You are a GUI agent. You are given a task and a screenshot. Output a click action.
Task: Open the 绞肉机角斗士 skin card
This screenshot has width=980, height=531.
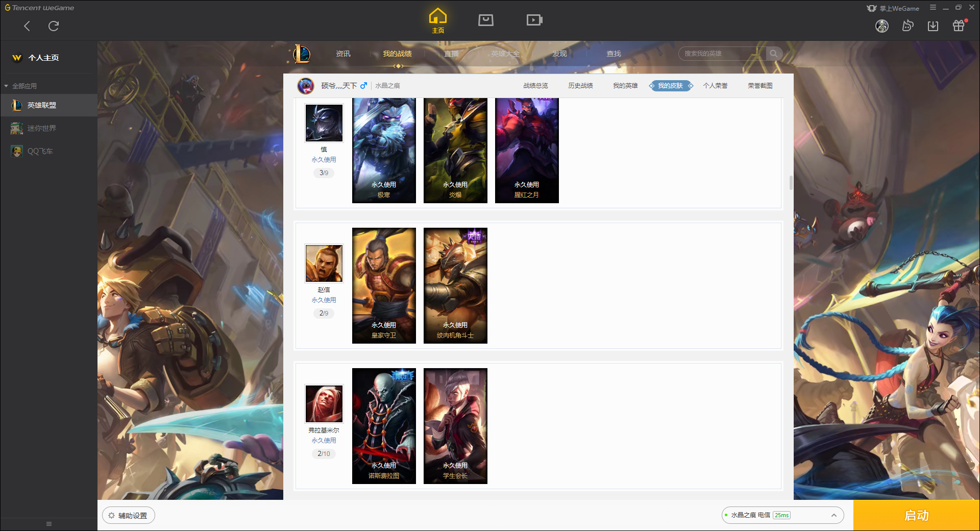455,286
